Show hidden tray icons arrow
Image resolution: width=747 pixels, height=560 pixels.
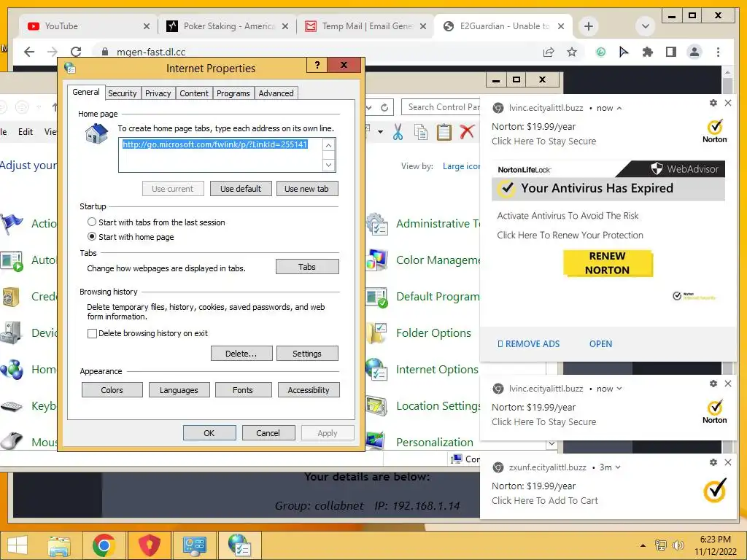click(643, 545)
